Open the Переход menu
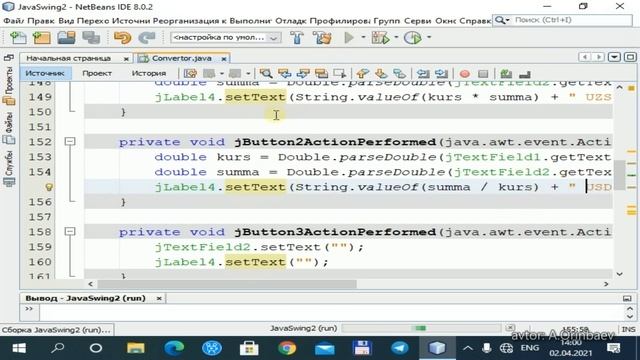This screenshot has width=640, height=360. [93, 20]
